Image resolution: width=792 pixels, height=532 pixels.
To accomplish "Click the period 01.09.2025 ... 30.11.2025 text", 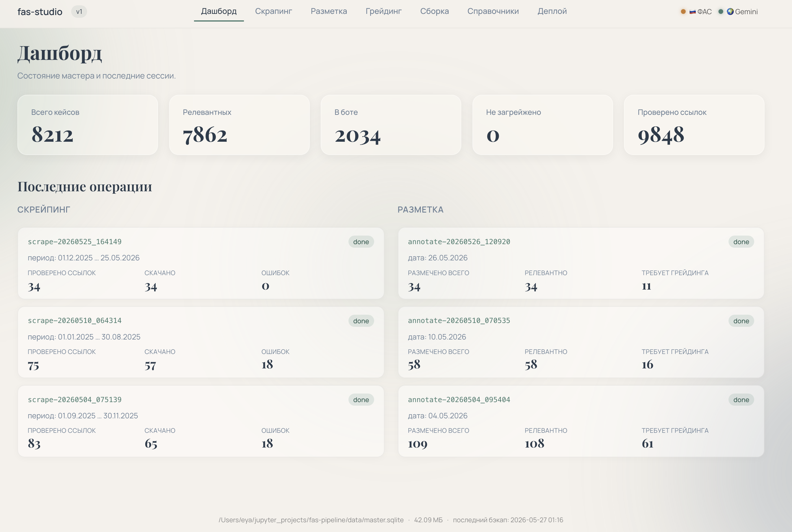I will tap(83, 416).
